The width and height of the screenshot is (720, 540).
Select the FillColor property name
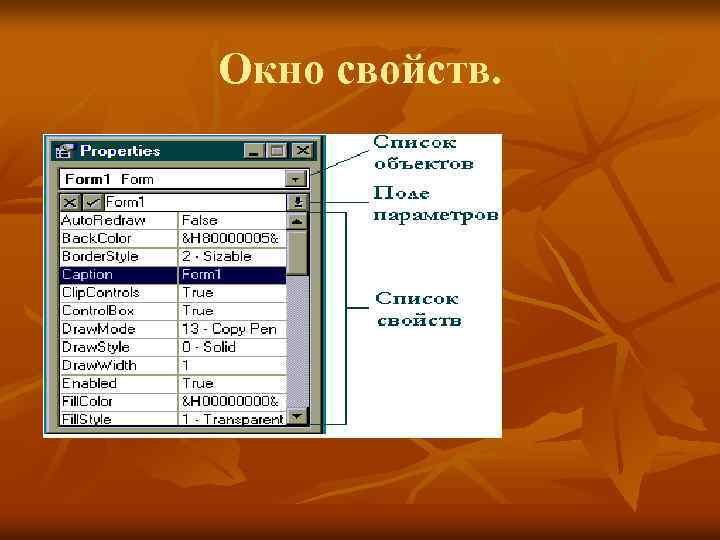[118, 402]
